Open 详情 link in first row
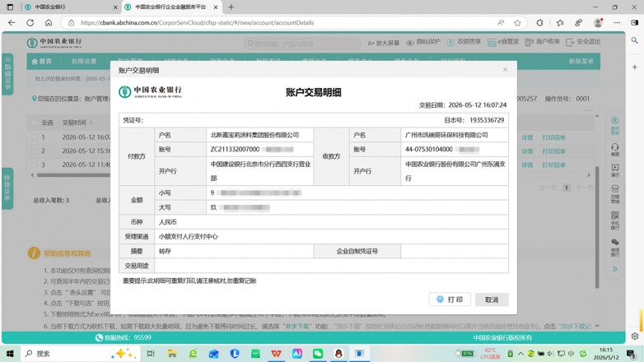 (x=527, y=137)
